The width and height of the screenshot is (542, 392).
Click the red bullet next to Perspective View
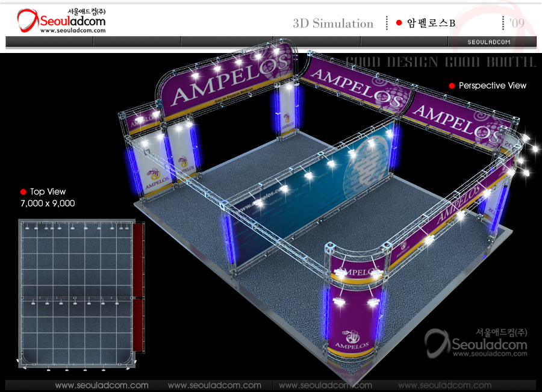[452, 86]
